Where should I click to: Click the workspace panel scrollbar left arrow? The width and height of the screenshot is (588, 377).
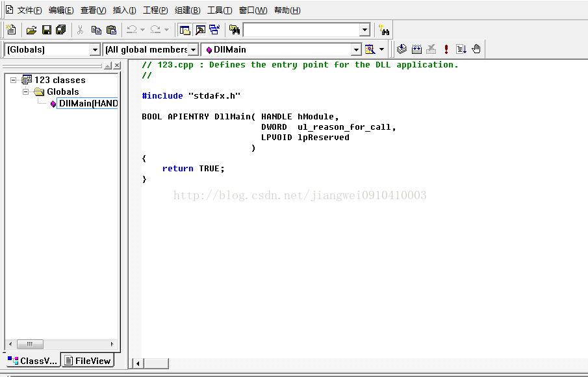click(x=10, y=344)
